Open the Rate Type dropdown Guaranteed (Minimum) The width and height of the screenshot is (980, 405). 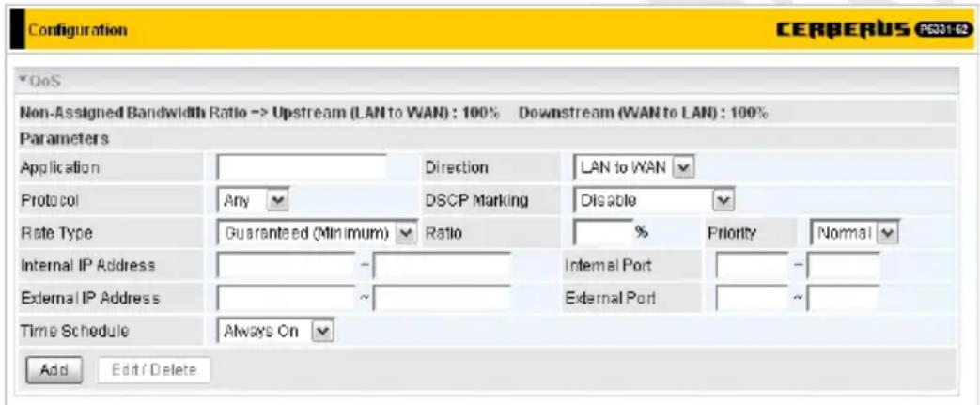317,234
